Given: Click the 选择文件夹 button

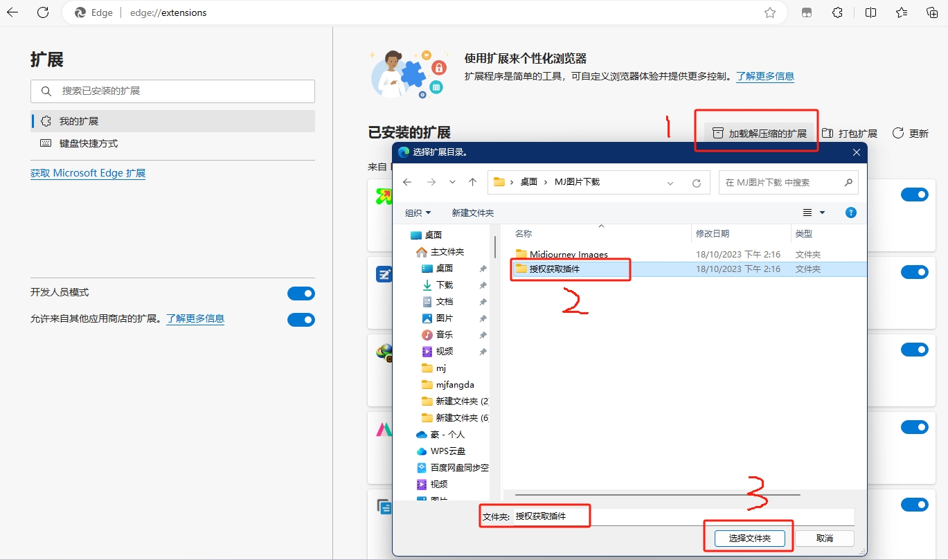Looking at the screenshot, I should [x=750, y=539].
